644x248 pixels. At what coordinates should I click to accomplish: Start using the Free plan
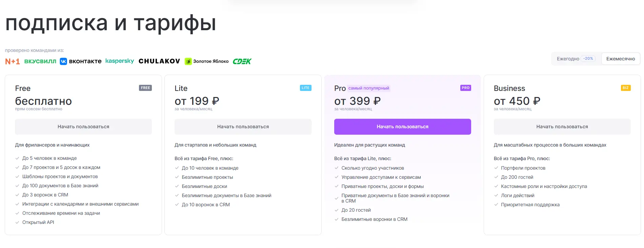point(83,127)
